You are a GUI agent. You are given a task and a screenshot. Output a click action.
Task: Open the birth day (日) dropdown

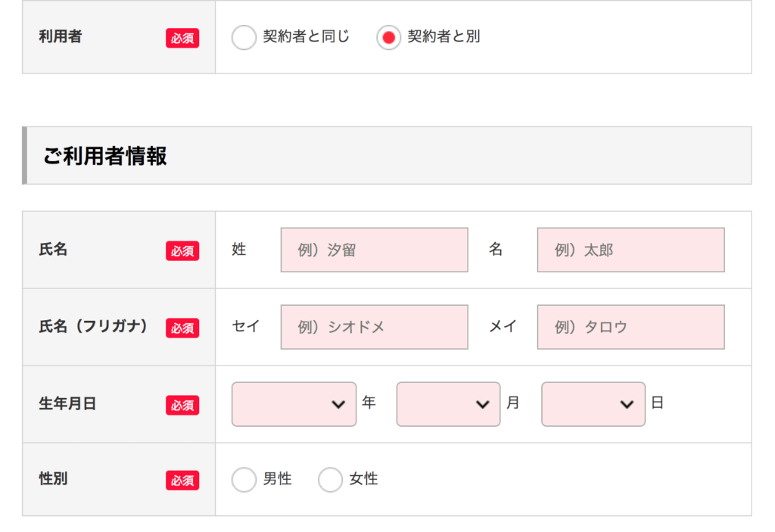pyautogui.click(x=593, y=404)
